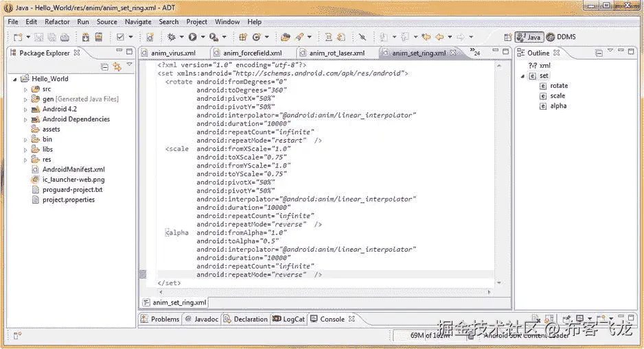
Task: Switch to the Java perspective
Action: (x=529, y=37)
